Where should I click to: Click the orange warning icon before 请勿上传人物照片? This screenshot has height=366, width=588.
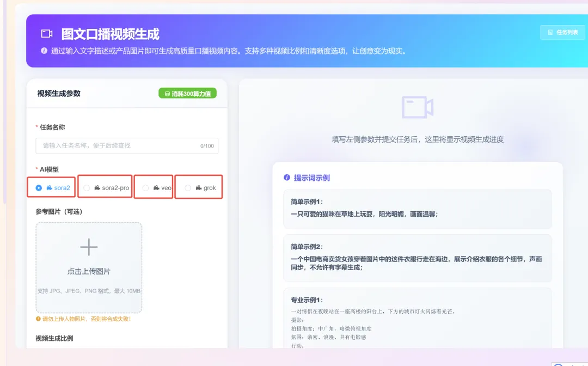click(x=38, y=319)
